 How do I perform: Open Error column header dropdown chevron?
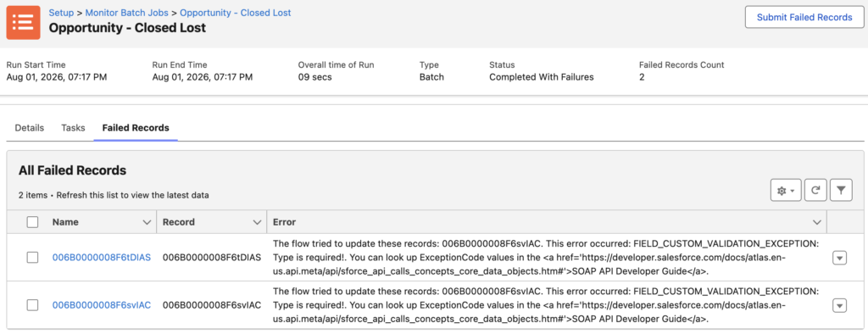point(816,222)
